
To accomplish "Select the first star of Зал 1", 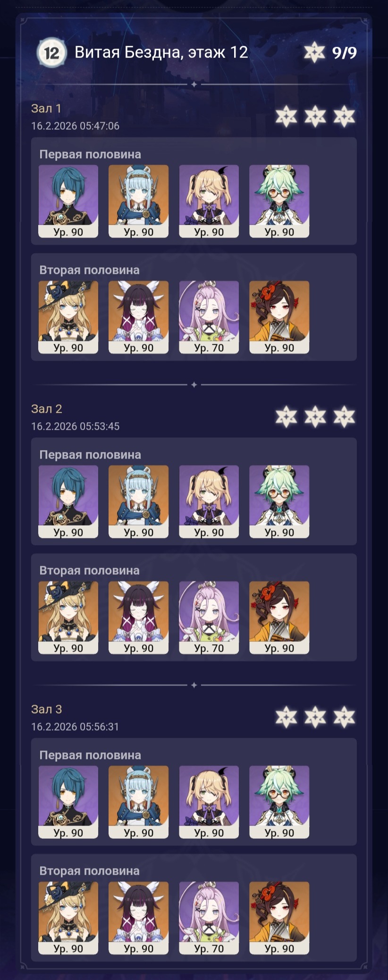I will (x=286, y=116).
